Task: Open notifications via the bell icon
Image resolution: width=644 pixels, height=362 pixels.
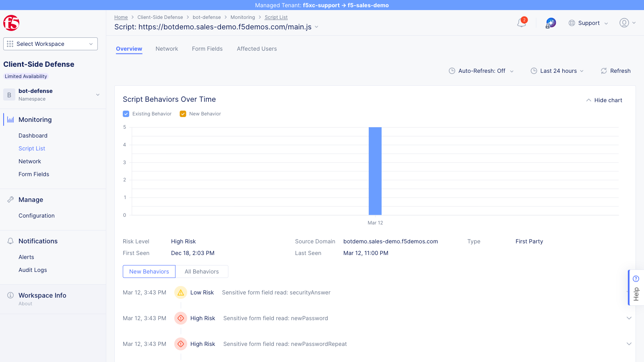Action: [x=521, y=23]
